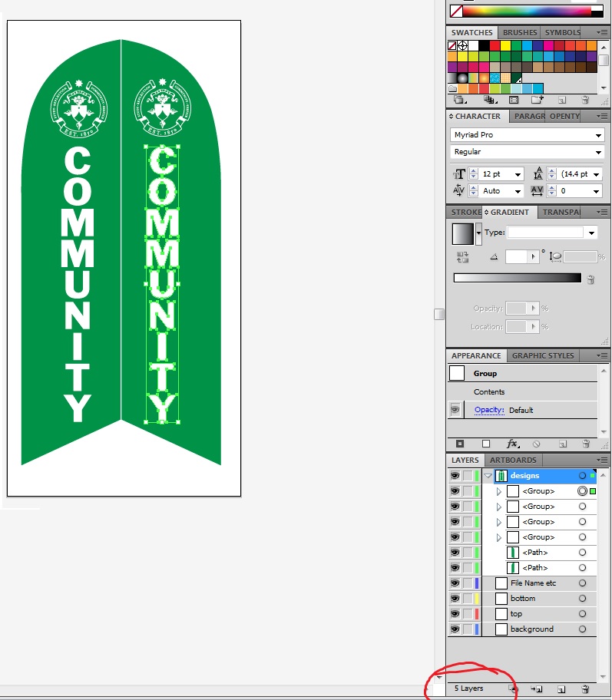This screenshot has width=612, height=700.
Task: Delete gradient stop trash icon
Action: (590, 279)
